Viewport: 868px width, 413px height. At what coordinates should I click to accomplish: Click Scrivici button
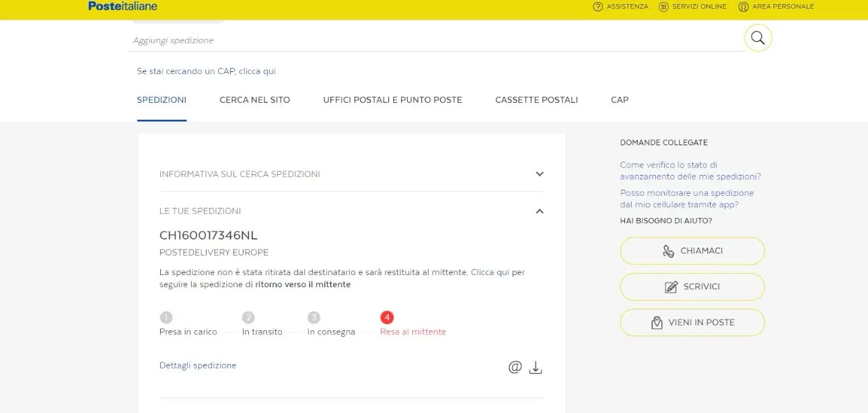tap(692, 287)
